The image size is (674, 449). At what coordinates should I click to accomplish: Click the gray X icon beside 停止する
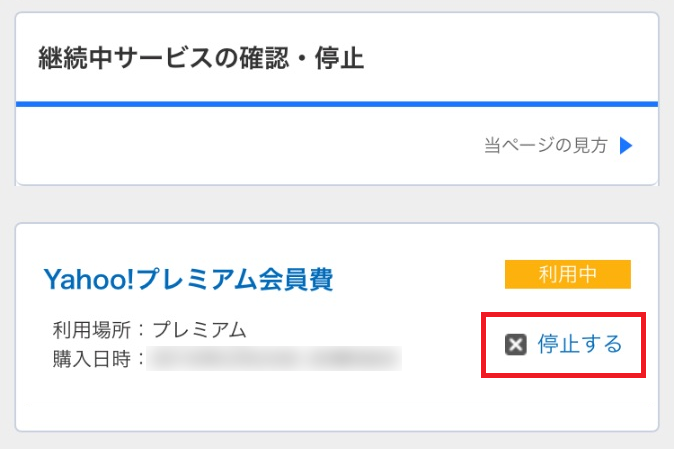[515, 345]
